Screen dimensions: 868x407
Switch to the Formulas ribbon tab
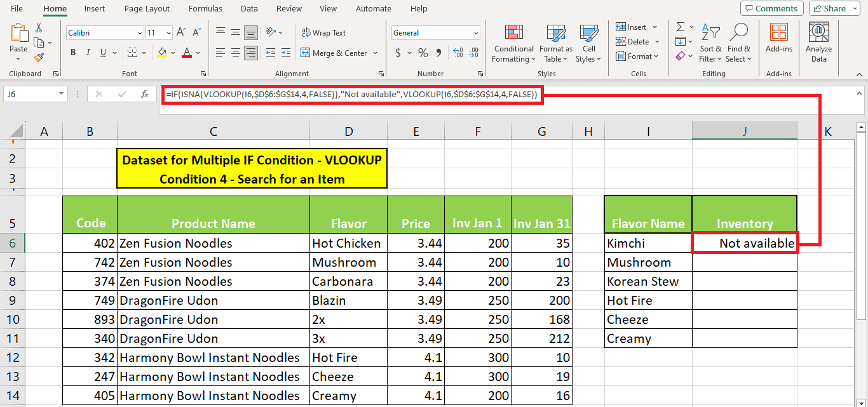[205, 8]
